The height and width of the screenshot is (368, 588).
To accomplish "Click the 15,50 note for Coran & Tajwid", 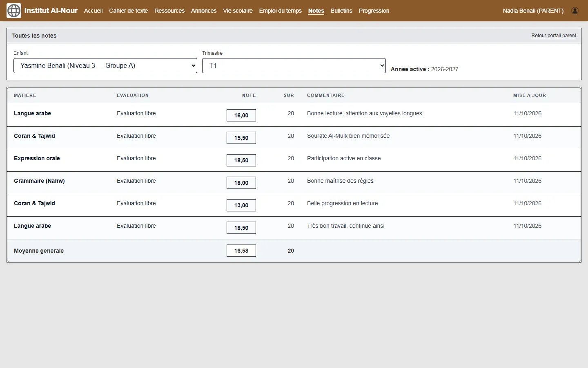I will point(241,138).
